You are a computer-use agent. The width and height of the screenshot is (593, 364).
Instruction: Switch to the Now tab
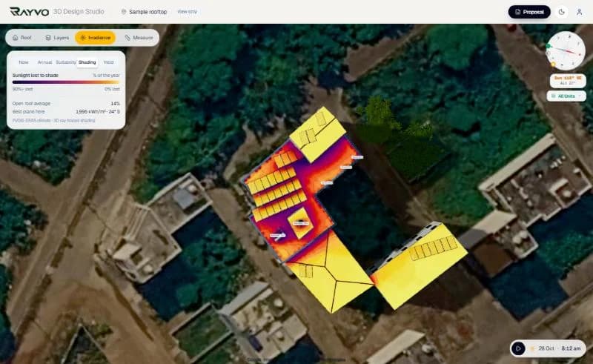24,62
